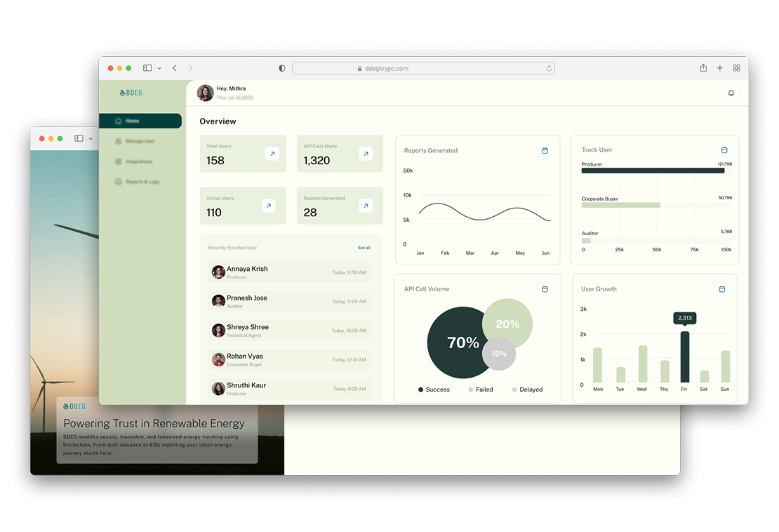Click the Reports Generated card arrow icon
The image size is (779, 532).
(x=366, y=206)
